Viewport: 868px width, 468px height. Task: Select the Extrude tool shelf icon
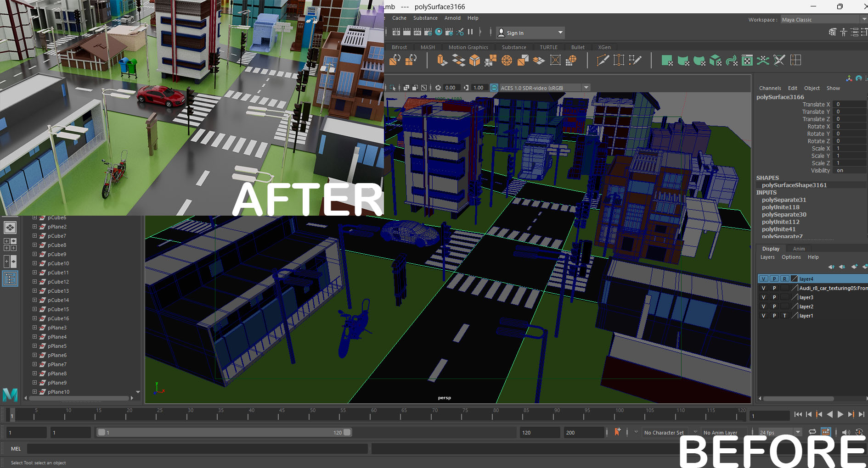(442, 60)
